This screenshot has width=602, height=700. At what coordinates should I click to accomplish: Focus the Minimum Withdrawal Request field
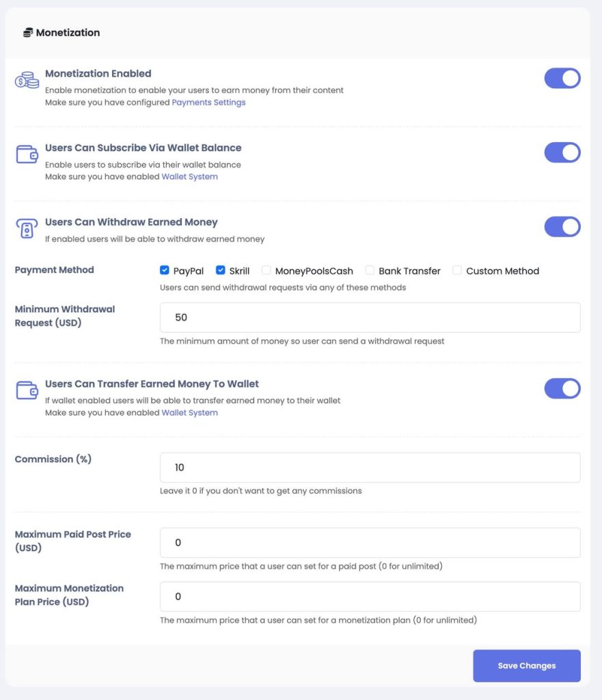pos(370,317)
